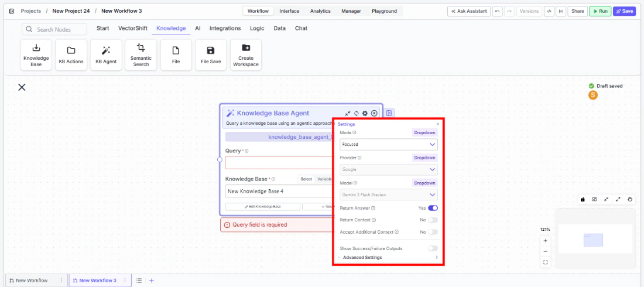Choose Select mode for Knowledge Base
Image resolution: width=644 pixels, height=287 pixels.
[306, 179]
